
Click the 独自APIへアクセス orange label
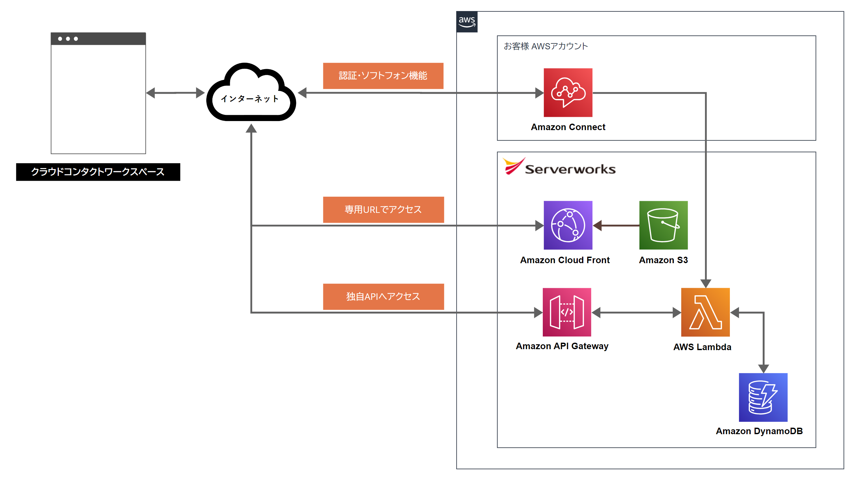pos(383,296)
